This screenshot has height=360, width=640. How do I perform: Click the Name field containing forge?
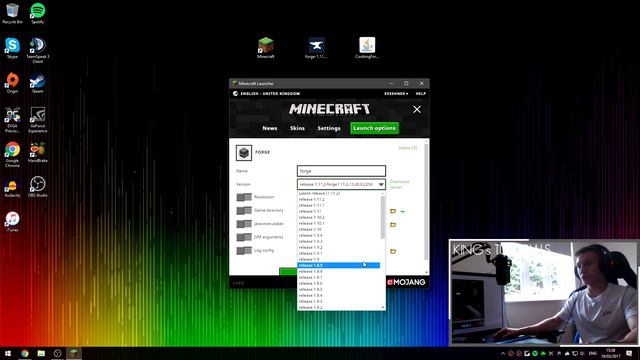click(341, 171)
